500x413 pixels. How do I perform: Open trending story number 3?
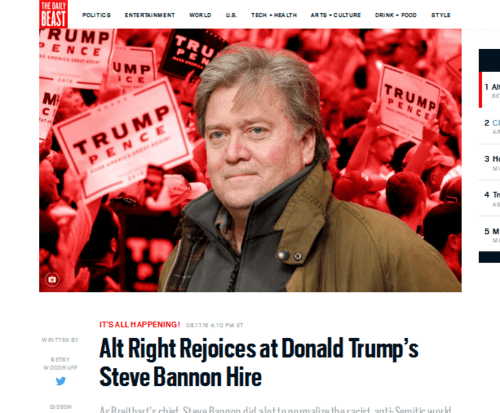click(x=492, y=163)
